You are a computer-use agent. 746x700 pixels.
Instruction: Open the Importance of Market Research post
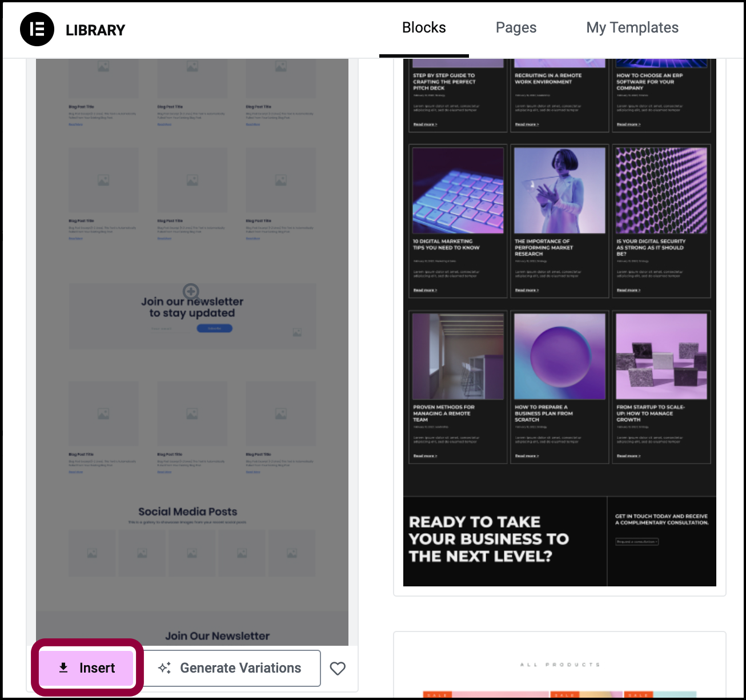pos(559,221)
